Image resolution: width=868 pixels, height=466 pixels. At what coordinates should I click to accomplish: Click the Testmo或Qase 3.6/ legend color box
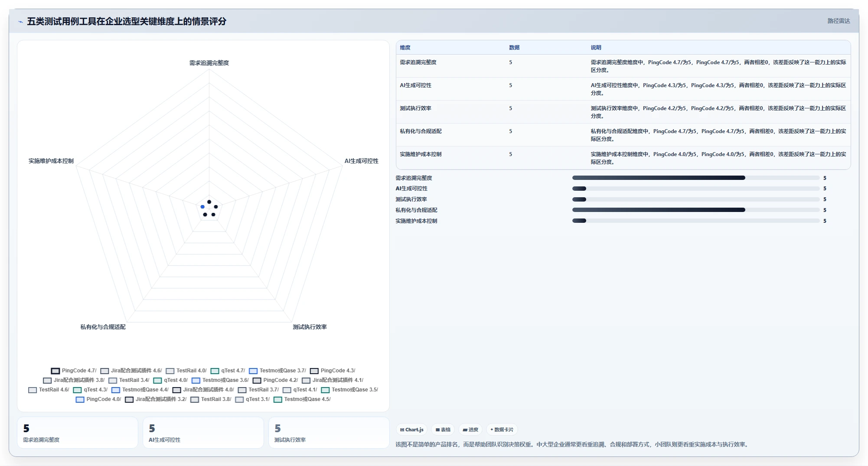(x=196, y=381)
